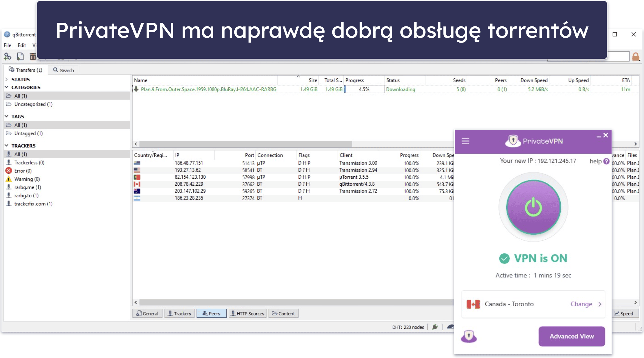The height and width of the screenshot is (358, 644).
Task: Open the File menu
Action: coord(8,45)
